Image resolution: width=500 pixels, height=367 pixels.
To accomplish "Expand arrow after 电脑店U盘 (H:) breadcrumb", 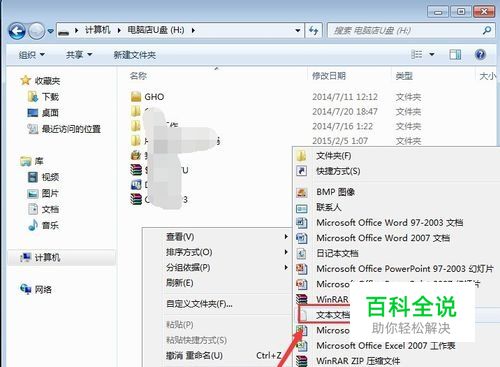I will [193, 31].
